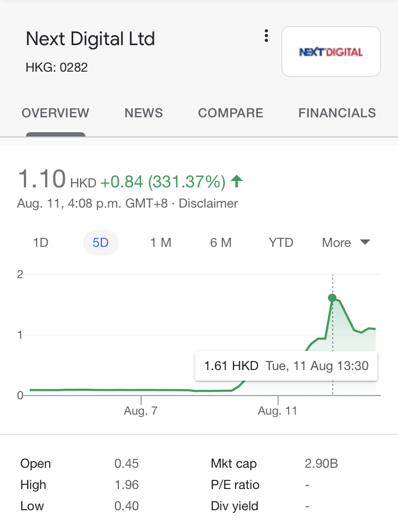Click the High label
The image size is (398, 532).
[x=33, y=485]
